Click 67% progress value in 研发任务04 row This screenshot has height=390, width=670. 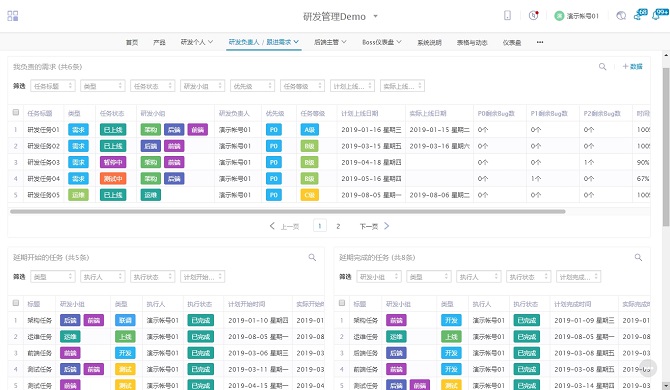tap(643, 179)
